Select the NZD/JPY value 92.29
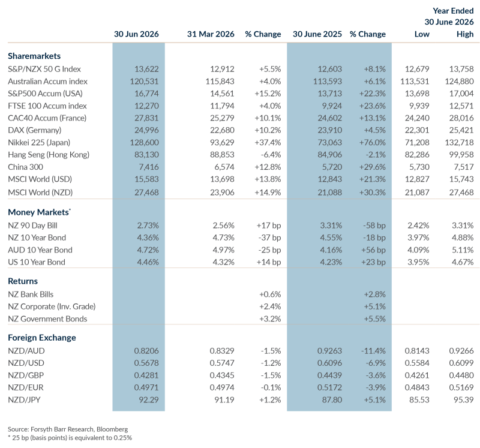 [x=149, y=400]
